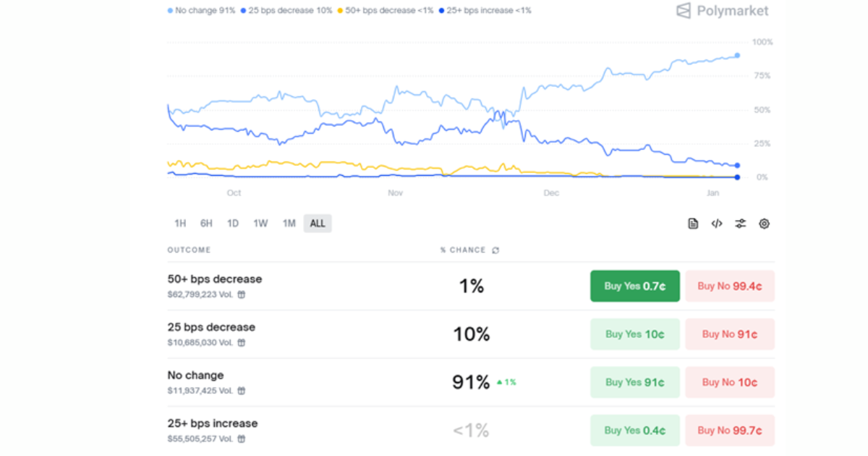
Task: Click the gift icon under 50+ bps decrease
Action: coord(242,295)
